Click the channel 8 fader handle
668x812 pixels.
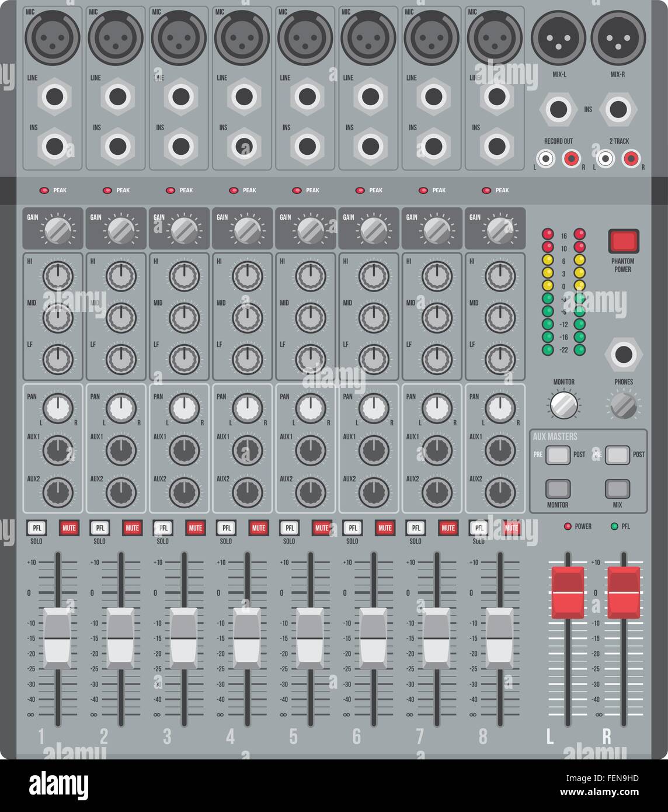pos(500,639)
